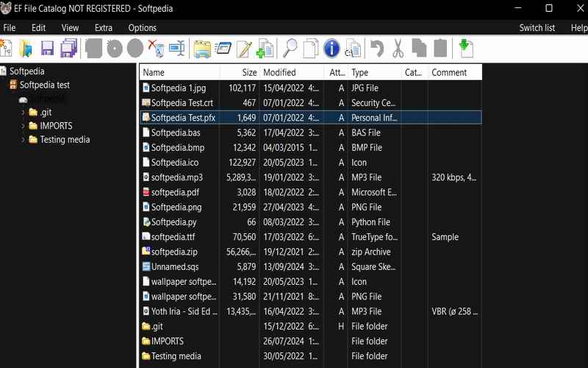
Task: Click the green down-arrow export icon
Action: (466, 49)
